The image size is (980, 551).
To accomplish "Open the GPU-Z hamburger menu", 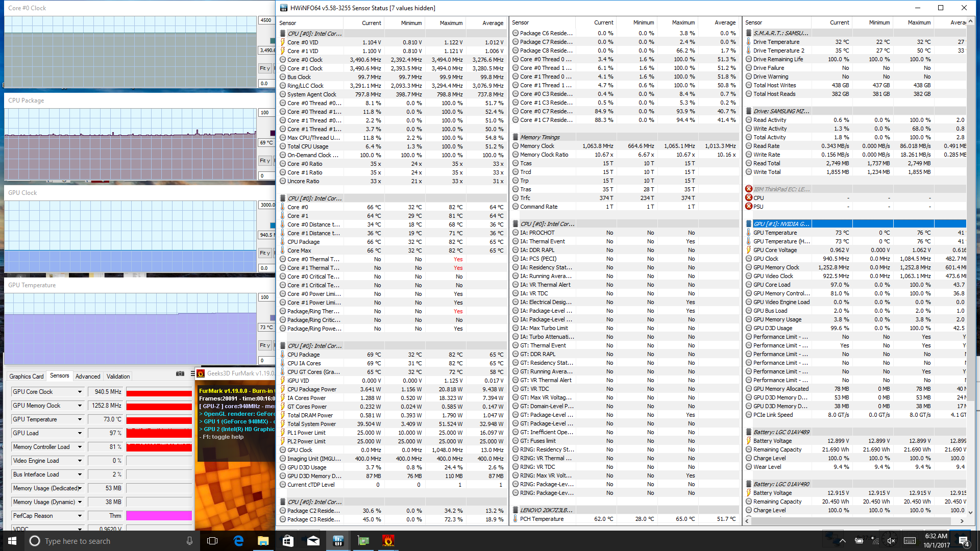I will [192, 373].
